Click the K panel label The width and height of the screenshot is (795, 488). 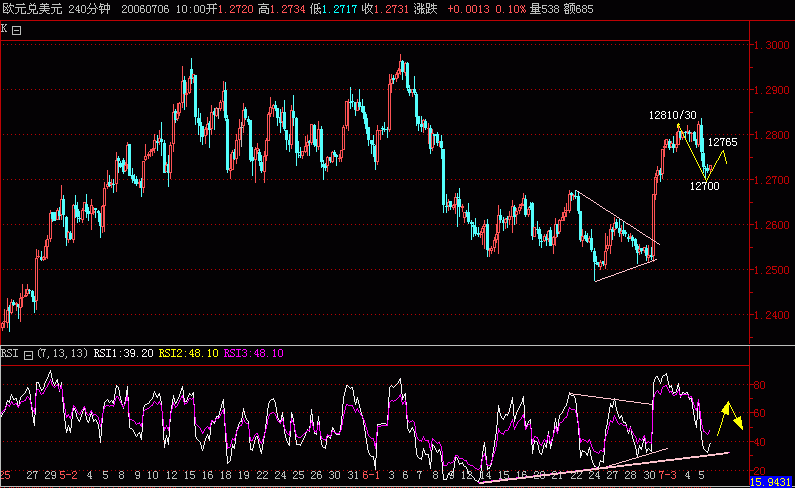pyautogui.click(x=4, y=29)
